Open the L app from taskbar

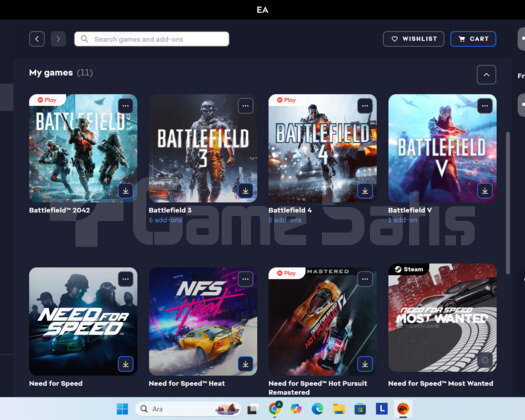[x=382, y=409]
